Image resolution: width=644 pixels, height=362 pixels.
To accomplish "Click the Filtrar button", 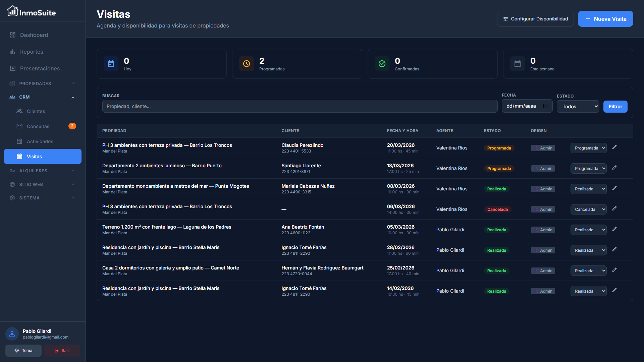I will pos(615,107).
